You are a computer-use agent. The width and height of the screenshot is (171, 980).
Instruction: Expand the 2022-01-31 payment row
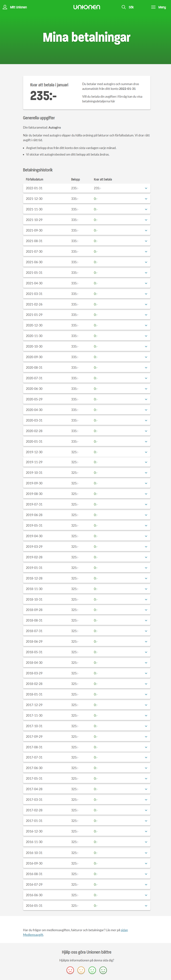[x=87, y=188]
